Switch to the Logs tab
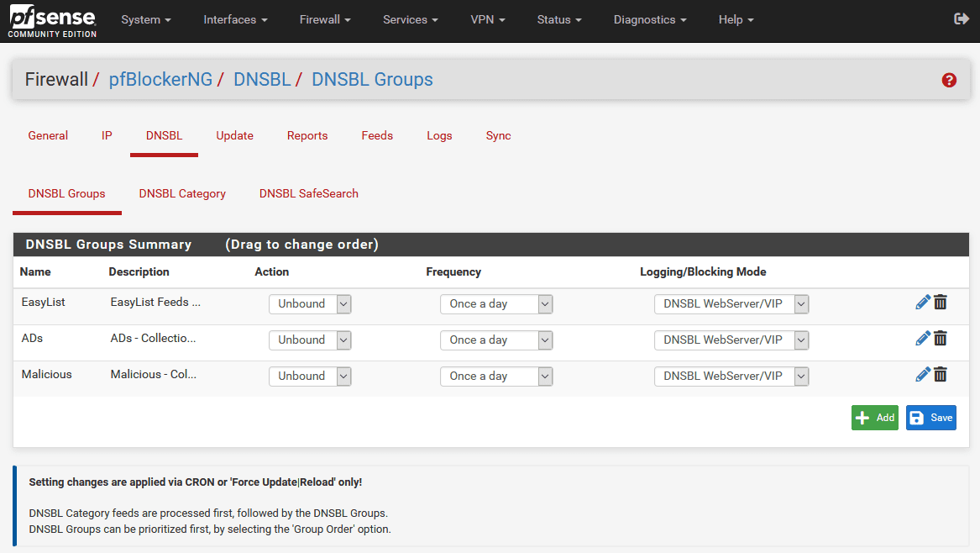This screenshot has width=980, height=553. (x=439, y=136)
